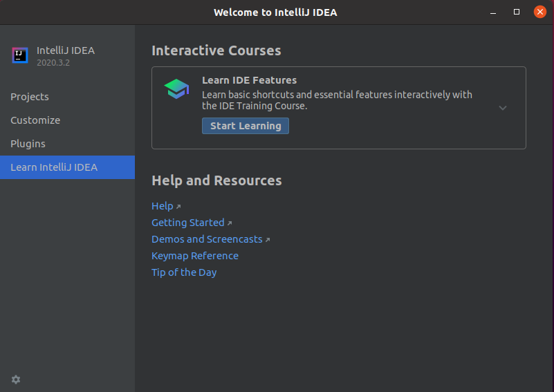554x392 pixels.
Task: Maximize the Welcome window
Action: click(x=517, y=12)
